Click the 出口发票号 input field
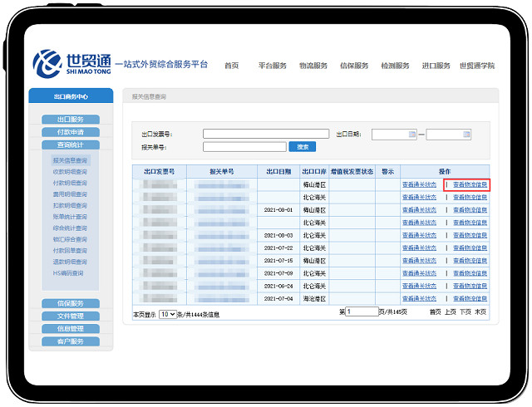Screen dimensions: 532x407 (x=265, y=134)
